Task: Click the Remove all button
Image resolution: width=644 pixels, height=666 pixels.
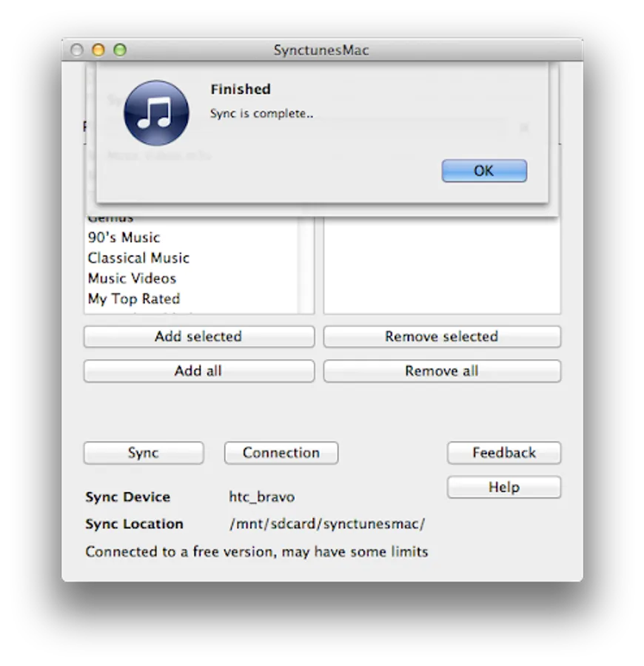Action: tap(442, 371)
